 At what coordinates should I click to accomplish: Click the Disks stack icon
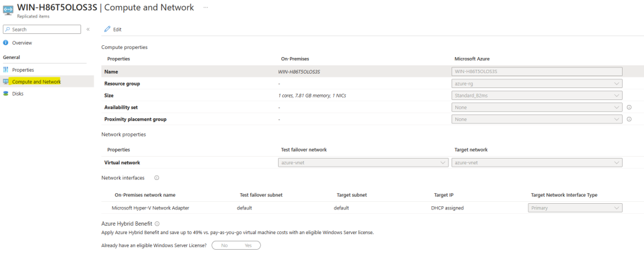6,94
